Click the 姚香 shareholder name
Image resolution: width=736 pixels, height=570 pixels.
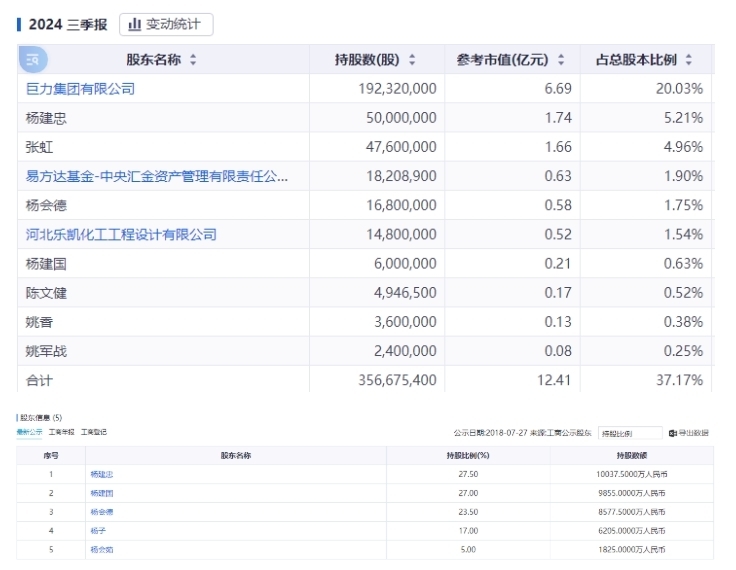[x=39, y=322]
